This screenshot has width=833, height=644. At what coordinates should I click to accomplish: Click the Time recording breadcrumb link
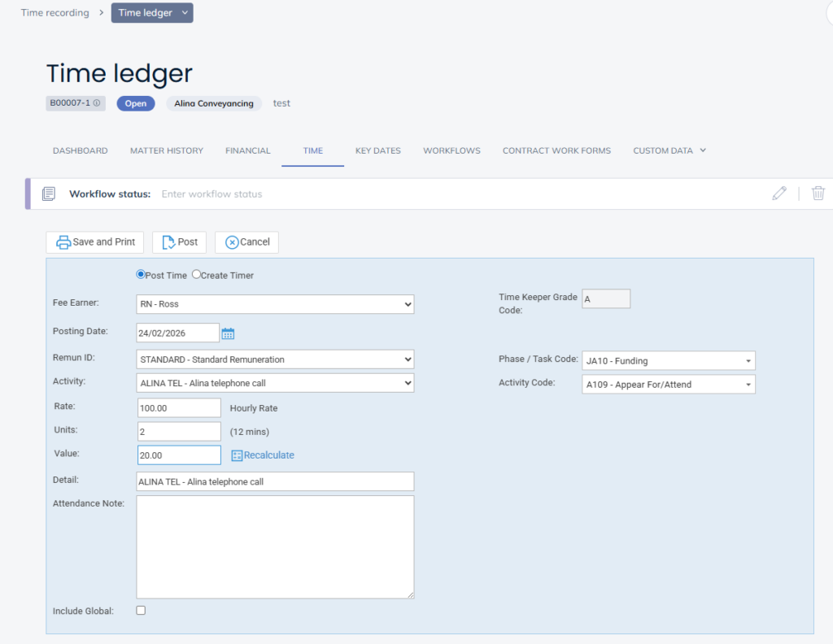pos(55,13)
